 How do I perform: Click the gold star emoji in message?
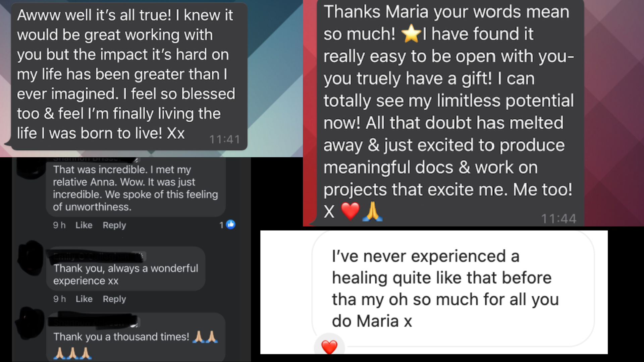pos(411,34)
